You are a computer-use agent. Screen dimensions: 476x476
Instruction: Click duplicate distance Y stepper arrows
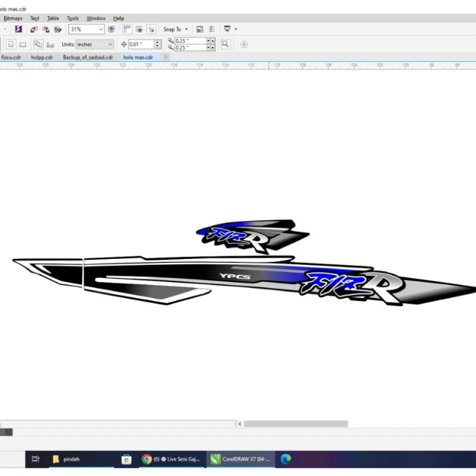tap(211, 48)
